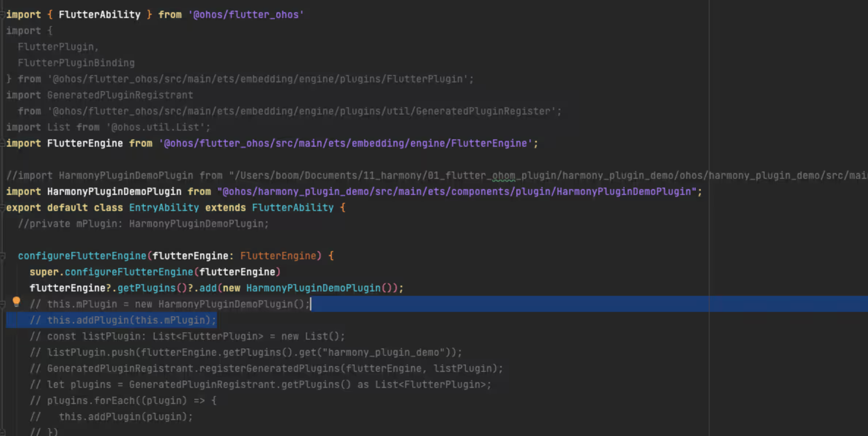
Task: Click the FlutterAbility superclass after extends
Action: point(292,208)
